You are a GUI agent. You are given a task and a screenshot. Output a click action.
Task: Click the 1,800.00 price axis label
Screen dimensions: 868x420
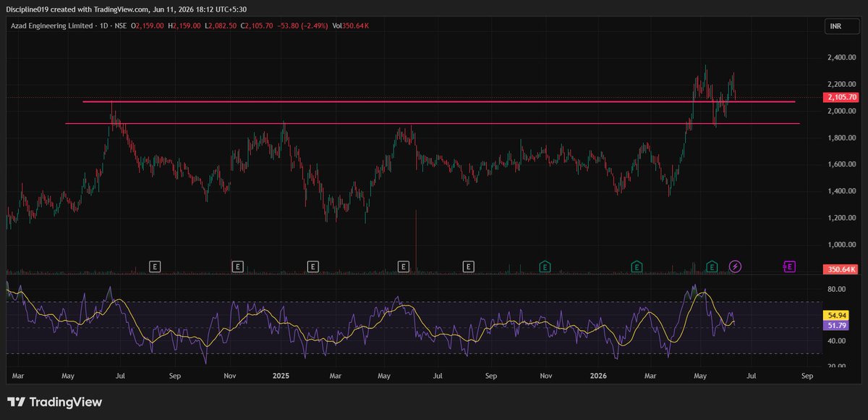point(842,138)
